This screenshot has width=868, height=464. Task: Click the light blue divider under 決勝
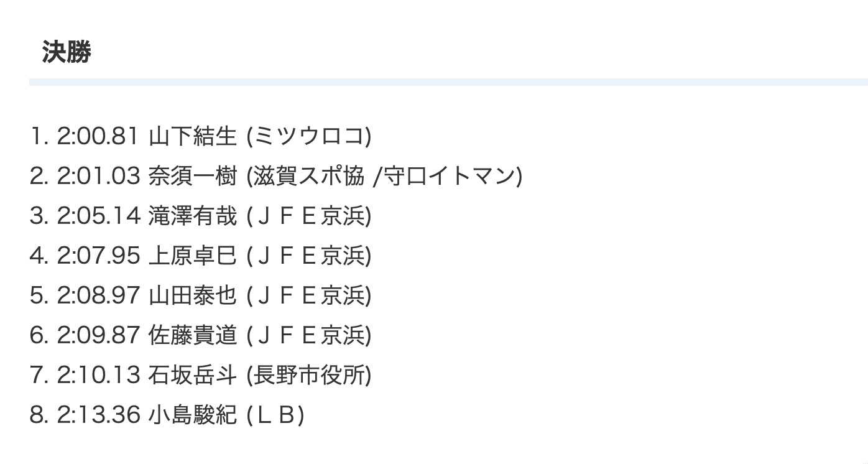(448, 82)
